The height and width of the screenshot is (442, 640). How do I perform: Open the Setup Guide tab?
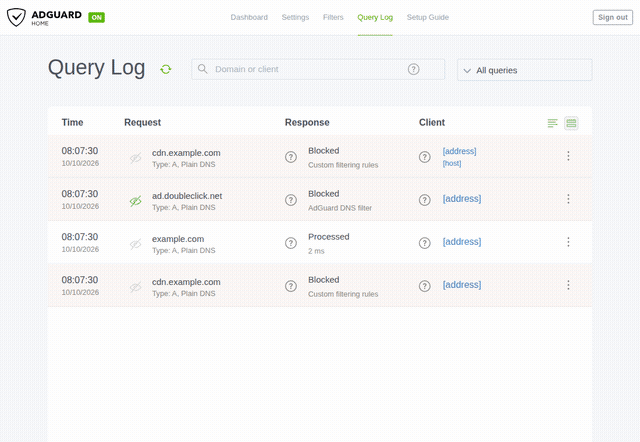click(x=428, y=17)
